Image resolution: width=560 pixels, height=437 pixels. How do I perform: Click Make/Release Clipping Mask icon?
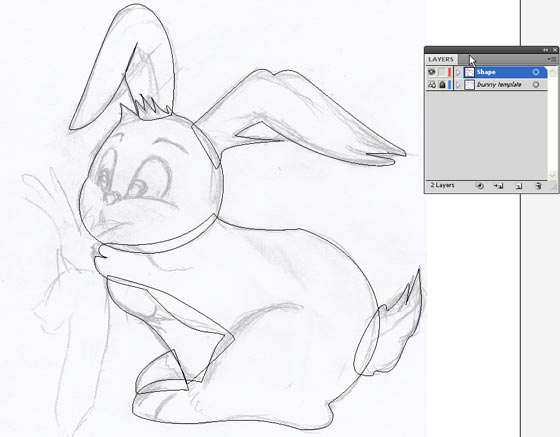[480, 186]
